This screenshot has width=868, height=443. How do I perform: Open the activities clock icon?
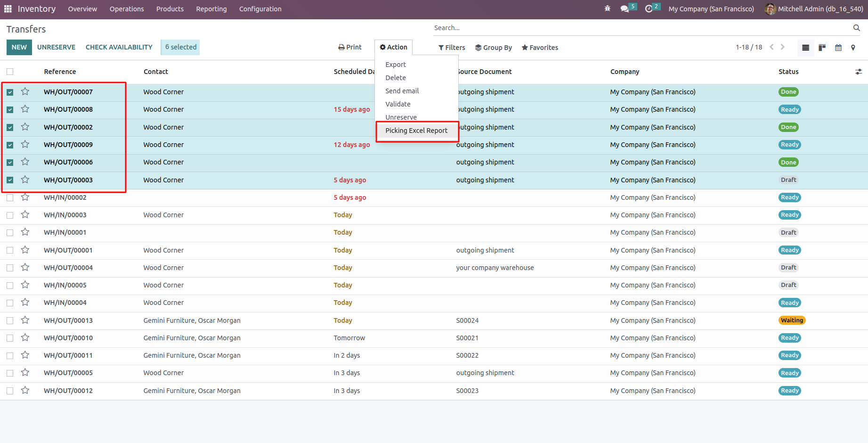point(649,9)
